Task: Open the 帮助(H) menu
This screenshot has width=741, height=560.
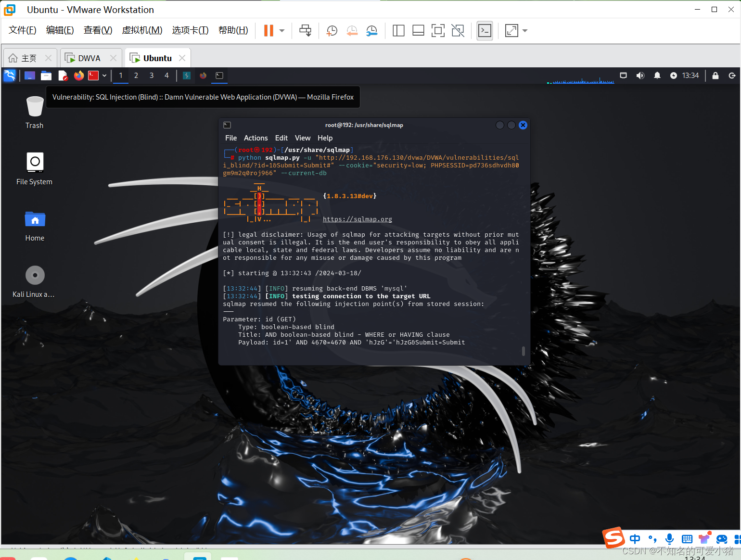Action: (x=233, y=30)
